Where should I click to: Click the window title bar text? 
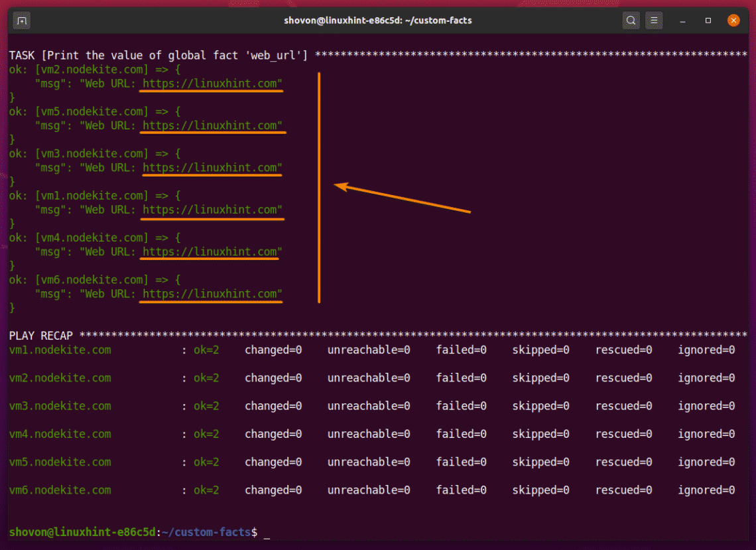[x=377, y=21]
